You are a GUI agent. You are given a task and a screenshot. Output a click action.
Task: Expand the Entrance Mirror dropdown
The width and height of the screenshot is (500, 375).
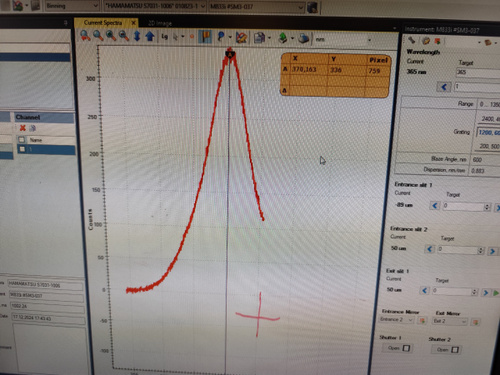pos(396,319)
